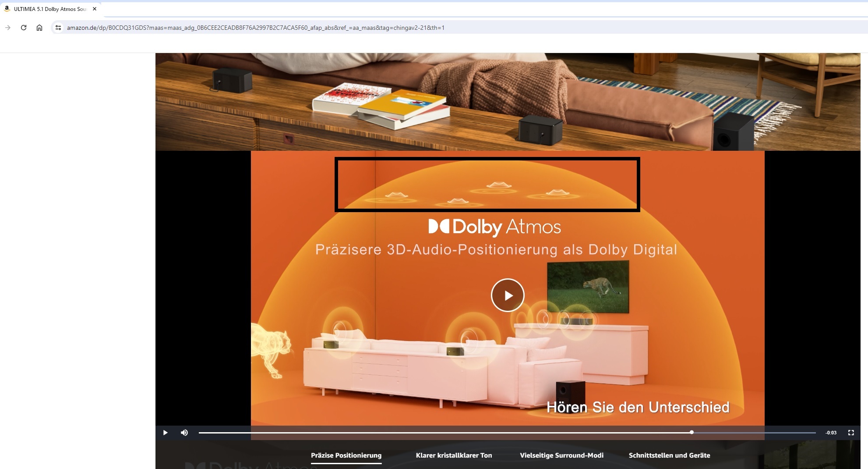The width and height of the screenshot is (868, 469).
Task: Reload the page with the browser refresh icon
Action: click(x=24, y=28)
